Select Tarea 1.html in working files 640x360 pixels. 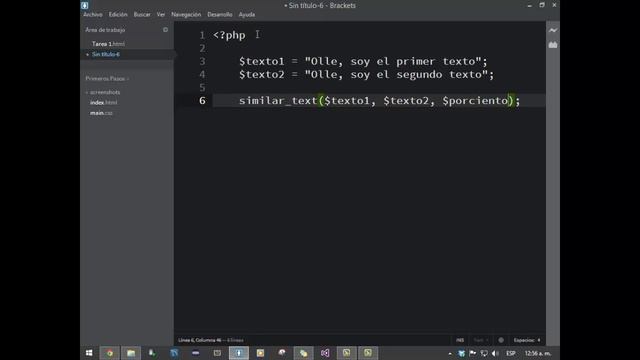pyautogui.click(x=108, y=44)
